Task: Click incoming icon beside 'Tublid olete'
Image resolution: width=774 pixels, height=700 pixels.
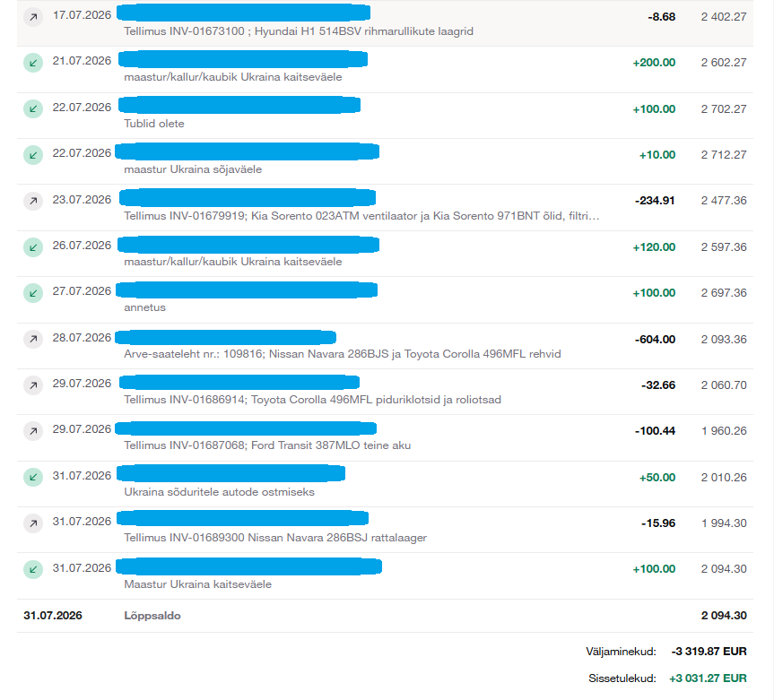Action: (x=33, y=109)
